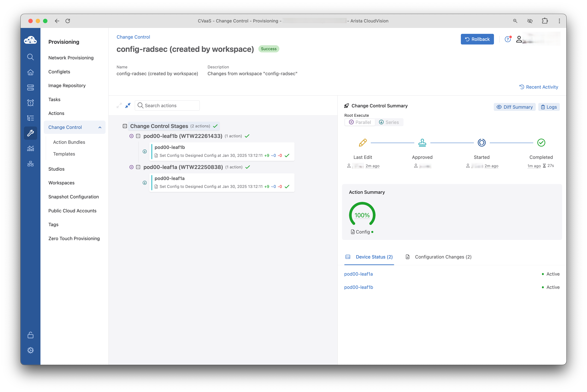Screen dimensions: 587x392
Task: Click the CloudVision logo in the sidebar
Action: click(x=30, y=40)
